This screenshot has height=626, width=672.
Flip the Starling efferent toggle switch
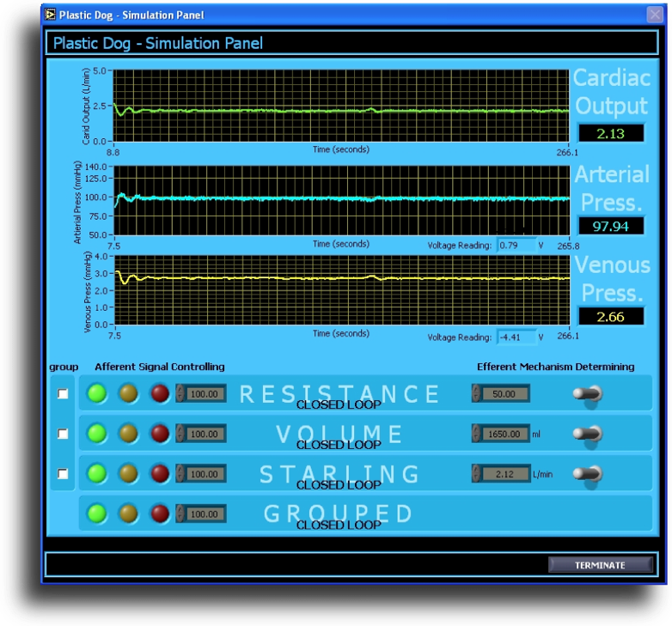click(x=589, y=473)
